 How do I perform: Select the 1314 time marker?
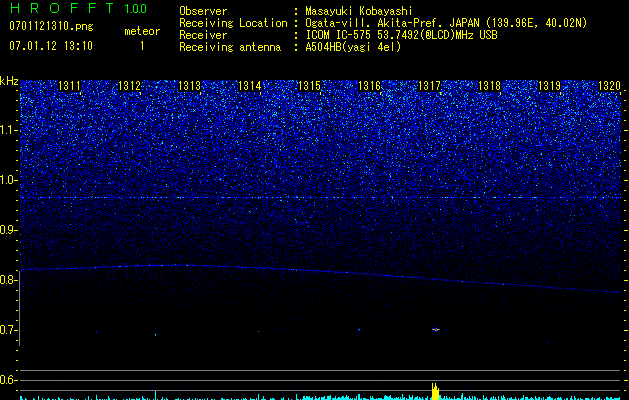click(x=250, y=87)
